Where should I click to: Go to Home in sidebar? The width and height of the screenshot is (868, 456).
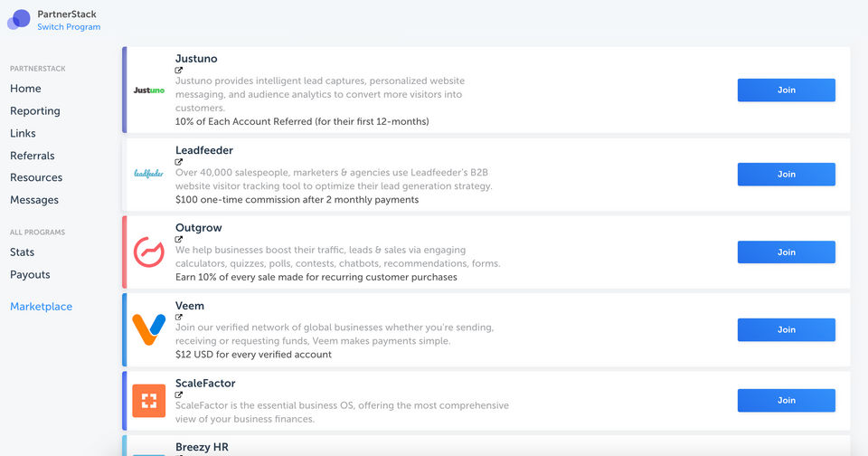(x=25, y=89)
